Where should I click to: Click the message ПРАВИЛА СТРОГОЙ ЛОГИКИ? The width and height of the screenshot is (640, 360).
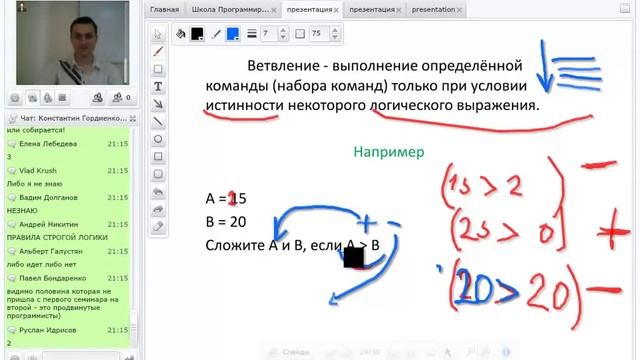(57, 237)
